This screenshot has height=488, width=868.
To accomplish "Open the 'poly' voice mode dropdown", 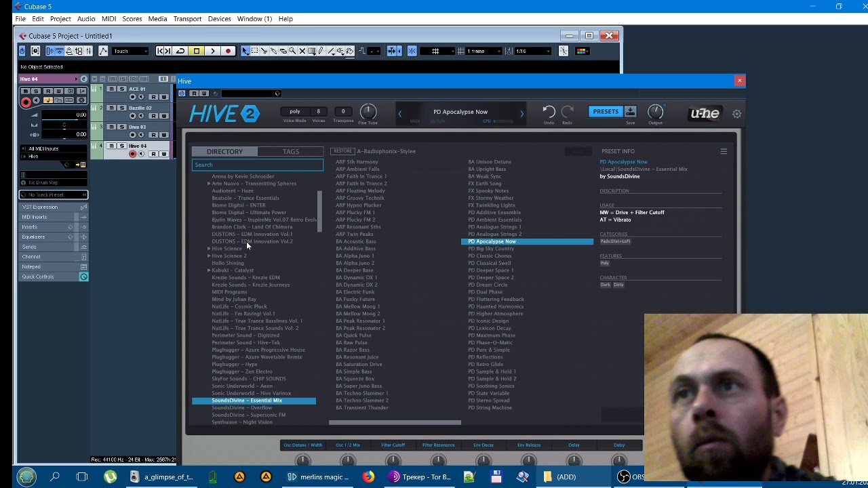I will (295, 112).
